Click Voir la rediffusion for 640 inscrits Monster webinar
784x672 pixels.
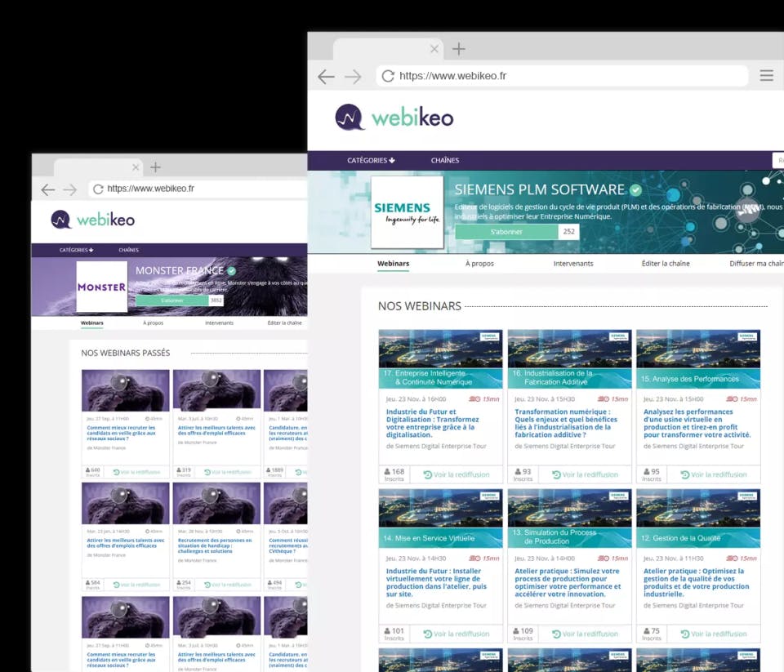point(136,472)
